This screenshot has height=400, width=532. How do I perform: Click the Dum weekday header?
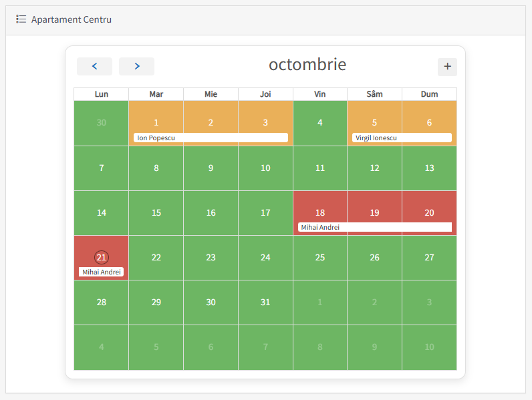click(429, 94)
